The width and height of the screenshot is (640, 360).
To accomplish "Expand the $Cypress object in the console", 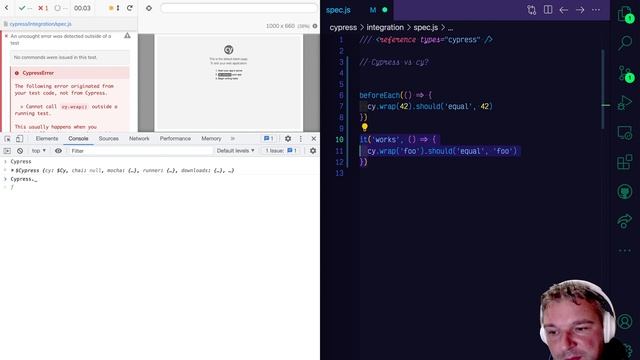I will tap(13, 170).
